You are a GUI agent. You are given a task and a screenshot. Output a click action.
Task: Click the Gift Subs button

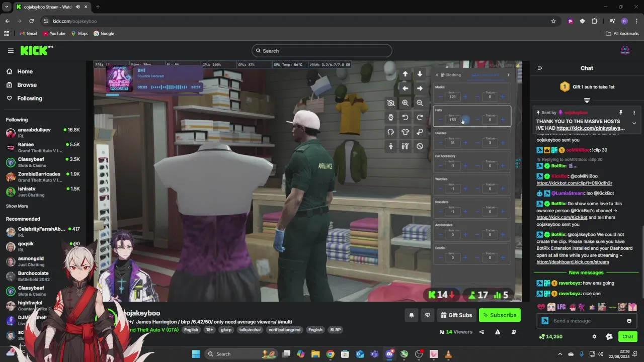456,315
